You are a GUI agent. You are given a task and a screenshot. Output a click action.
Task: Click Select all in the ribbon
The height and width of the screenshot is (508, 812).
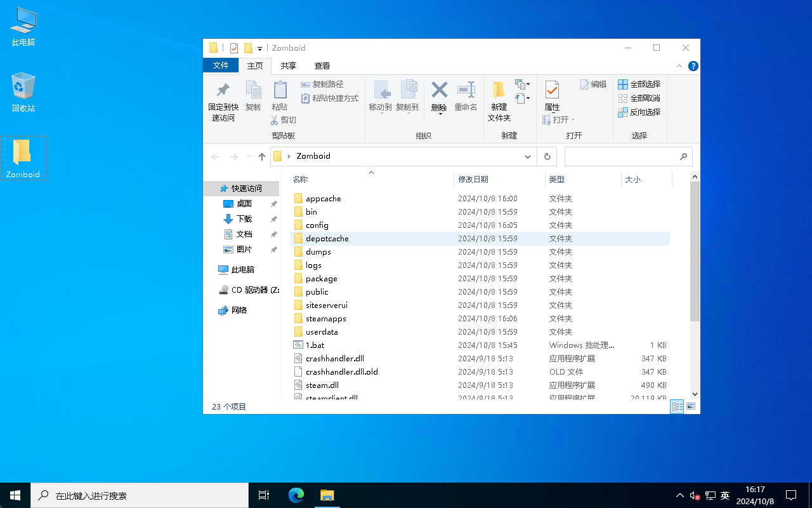coord(639,84)
